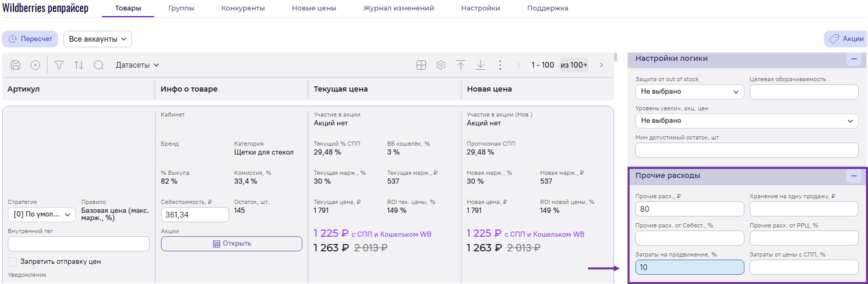Click the table settings gear icon
Image resolution: width=868 pixels, height=284 pixels.
pos(441,65)
